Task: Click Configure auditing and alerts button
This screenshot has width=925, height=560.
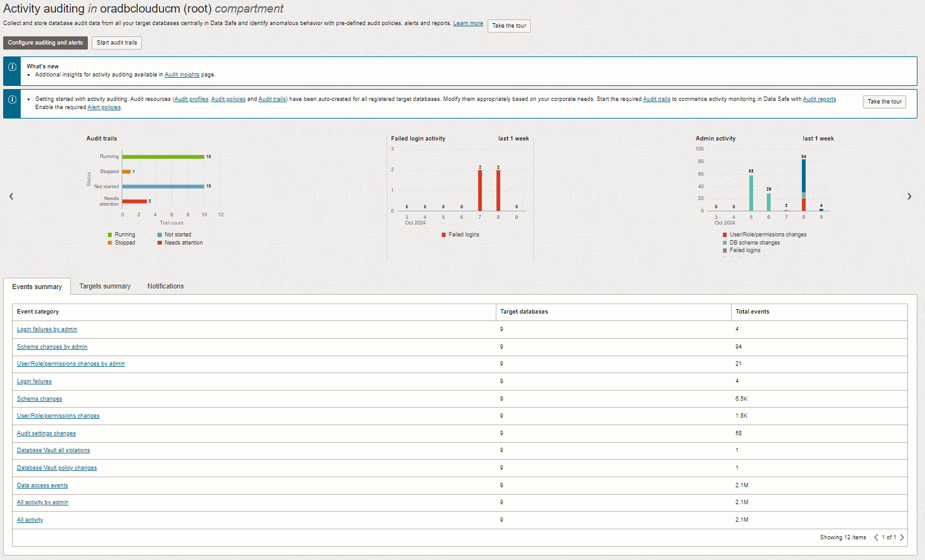Action: [x=45, y=43]
